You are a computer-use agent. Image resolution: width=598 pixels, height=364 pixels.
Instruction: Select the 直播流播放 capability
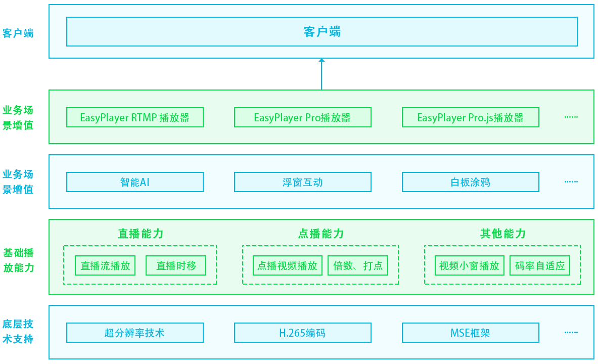[x=105, y=265]
